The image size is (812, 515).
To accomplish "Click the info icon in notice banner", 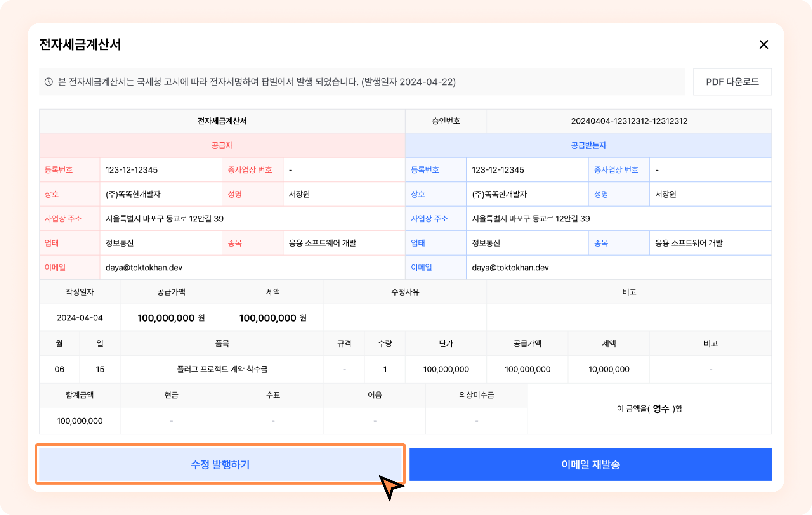I will point(49,82).
